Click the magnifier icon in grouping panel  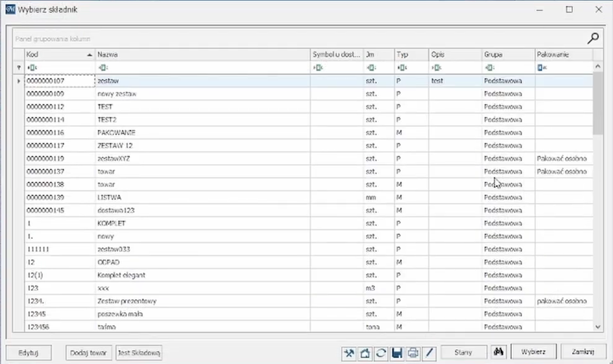593,38
